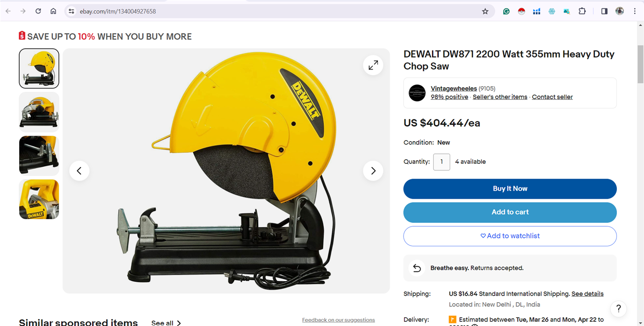Image resolution: width=644 pixels, height=326 pixels.
Task: Click the DEWALT DW871 product title
Action: pos(509,60)
